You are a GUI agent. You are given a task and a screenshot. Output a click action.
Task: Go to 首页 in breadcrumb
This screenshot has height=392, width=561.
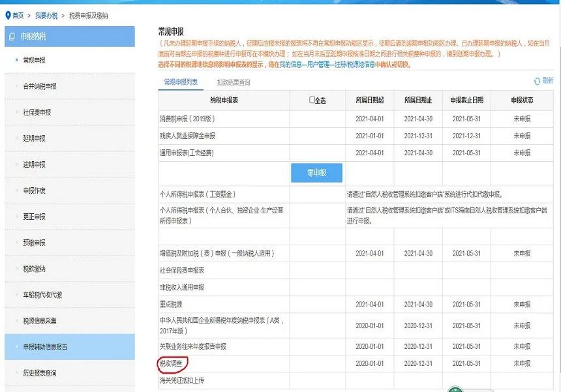18,16
